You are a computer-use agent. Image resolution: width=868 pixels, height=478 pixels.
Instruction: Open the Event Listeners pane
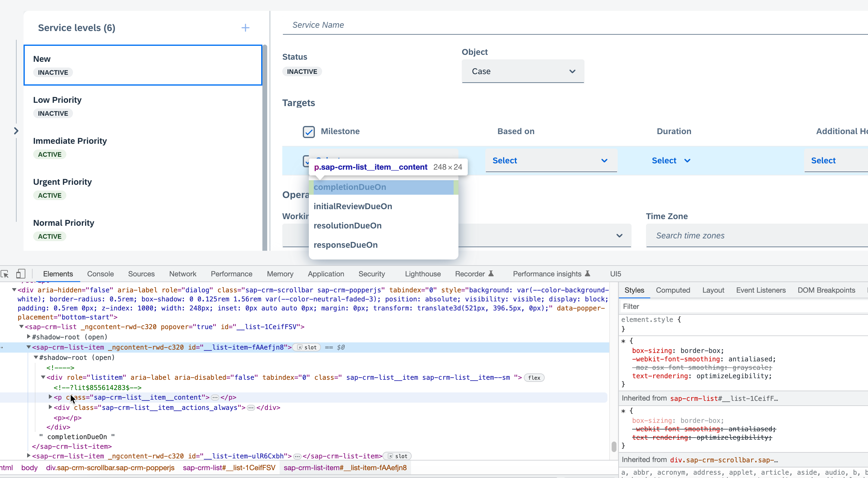[761, 290]
